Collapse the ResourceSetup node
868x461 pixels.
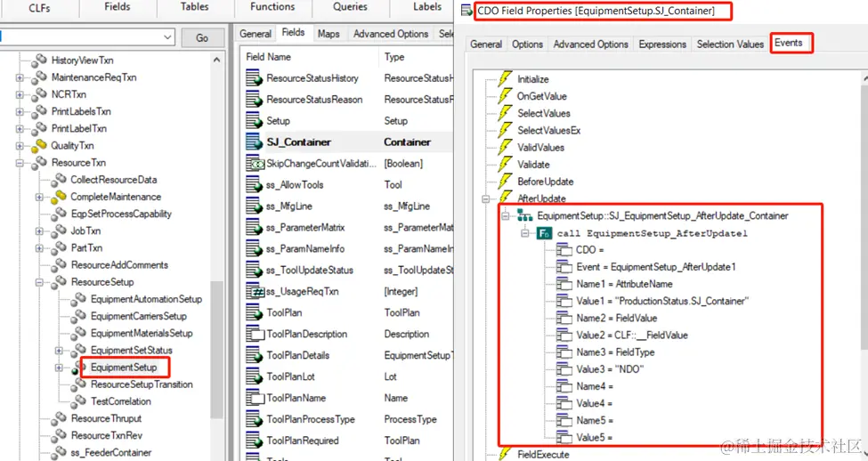pos(39,282)
